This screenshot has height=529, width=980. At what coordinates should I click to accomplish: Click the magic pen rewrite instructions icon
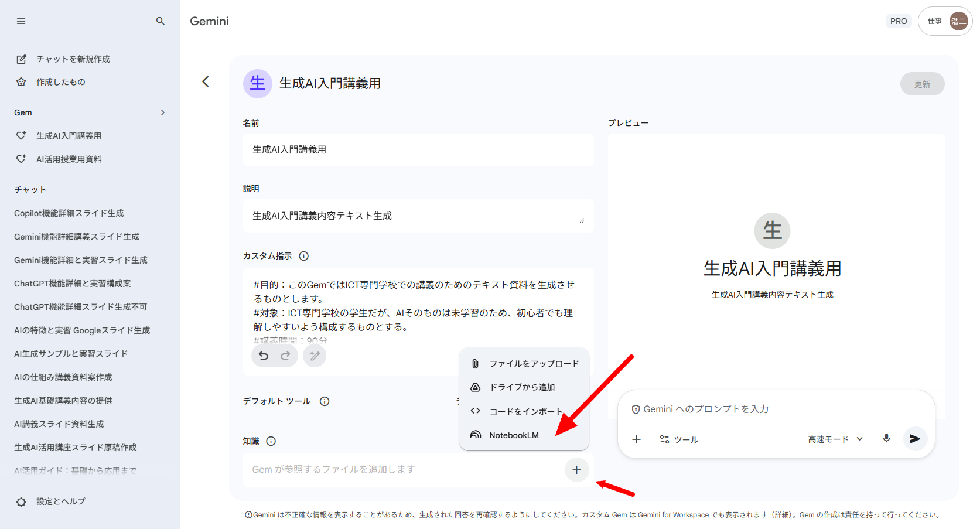click(x=315, y=356)
